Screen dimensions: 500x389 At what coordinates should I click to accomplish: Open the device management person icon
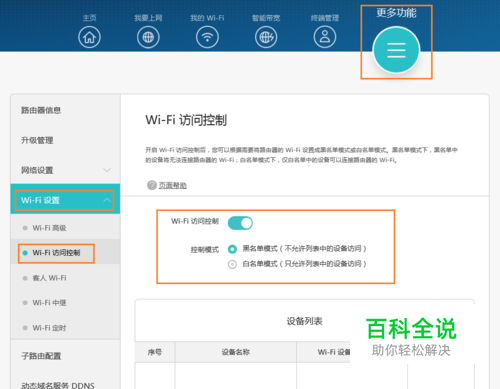point(325,37)
